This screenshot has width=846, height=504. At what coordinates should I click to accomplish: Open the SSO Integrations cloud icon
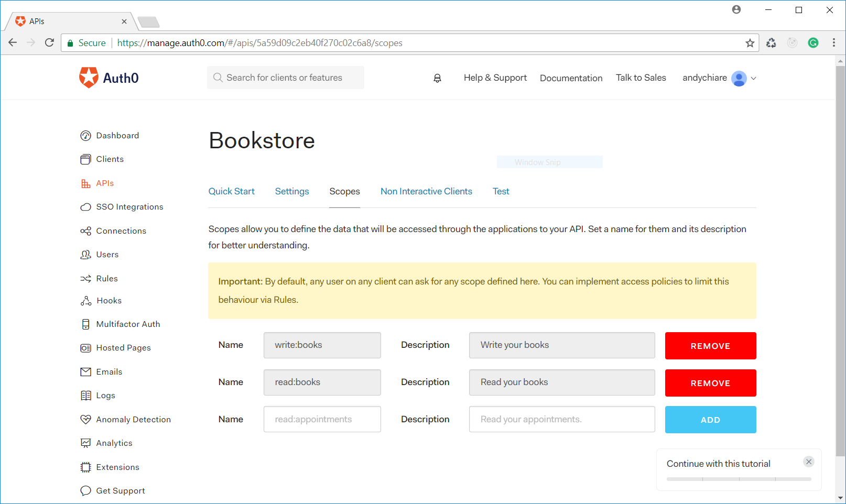(x=85, y=207)
